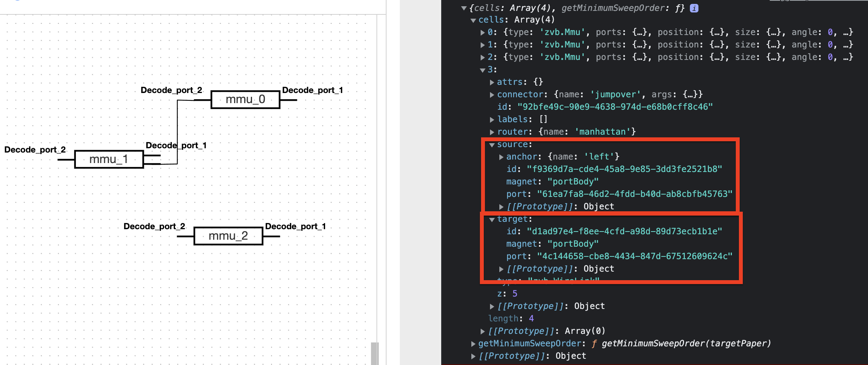Expand cell 2 zvb.Mmu object

pyautogui.click(x=482, y=57)
